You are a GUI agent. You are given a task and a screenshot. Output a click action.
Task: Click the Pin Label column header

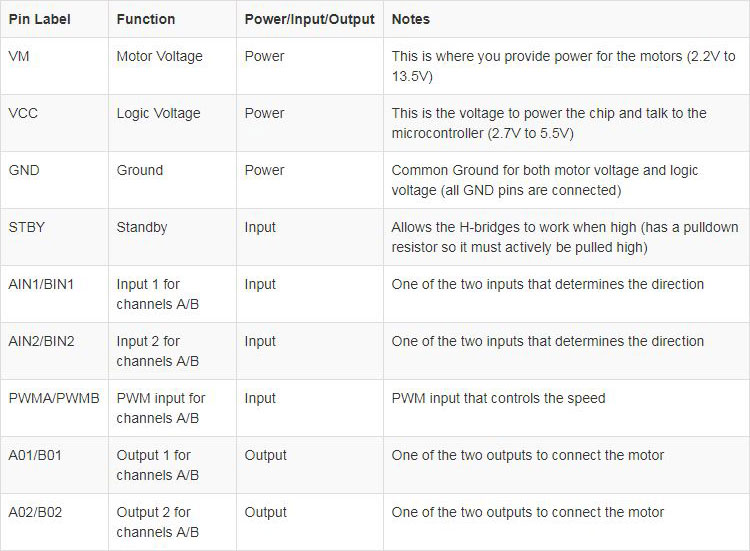[x=40, y=19]
